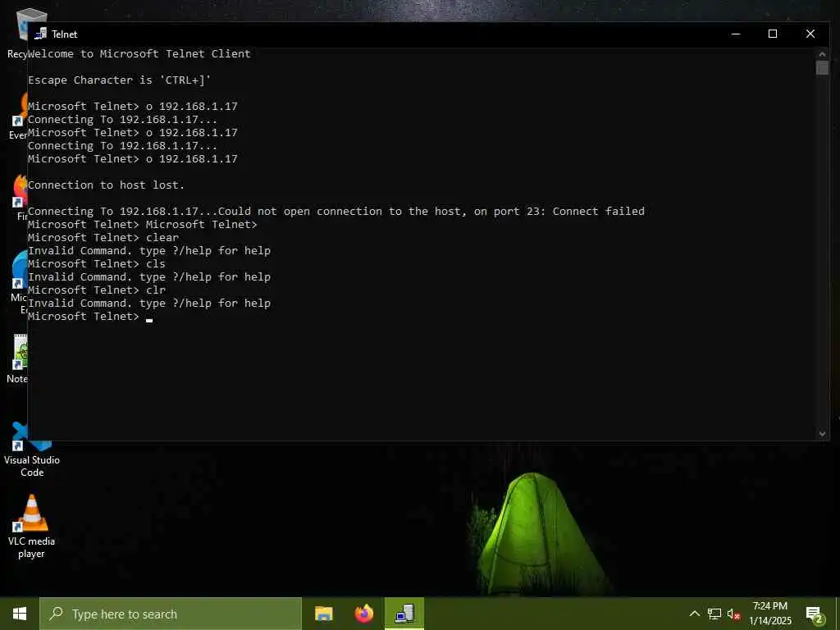Click the 'Microsoft Telnet> clr' line

pyautogui.click(x=97, y=290)
